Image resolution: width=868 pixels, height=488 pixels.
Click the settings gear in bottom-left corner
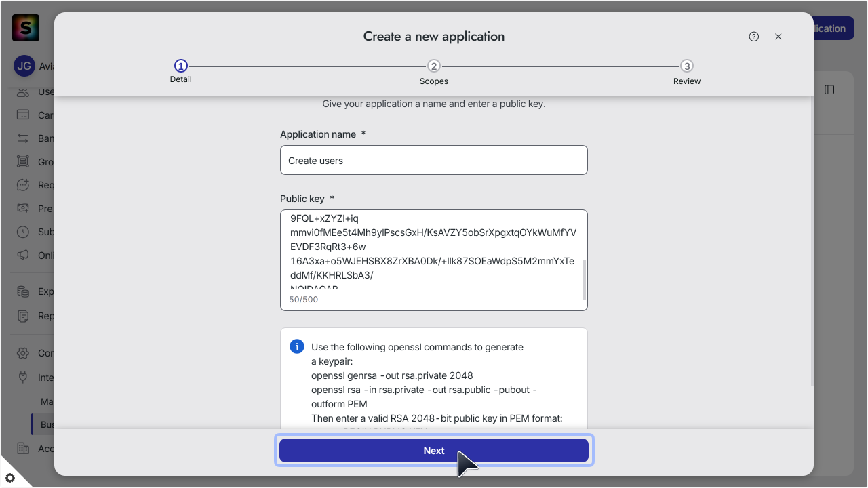point(10,478)
